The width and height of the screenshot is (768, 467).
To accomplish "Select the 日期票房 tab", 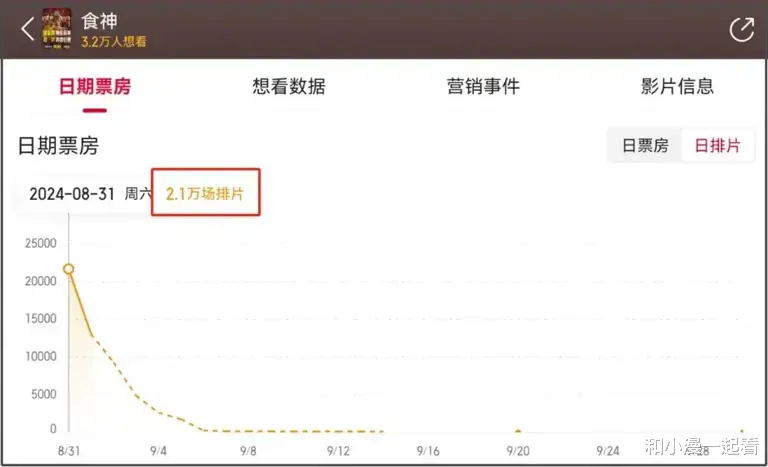I will coord(95,86).
